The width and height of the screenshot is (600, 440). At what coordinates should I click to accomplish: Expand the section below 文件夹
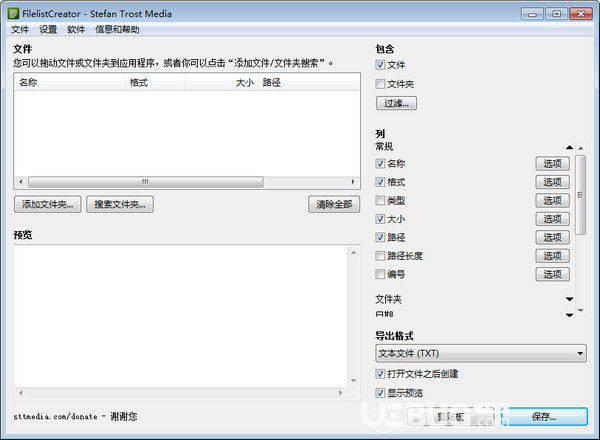569,315
